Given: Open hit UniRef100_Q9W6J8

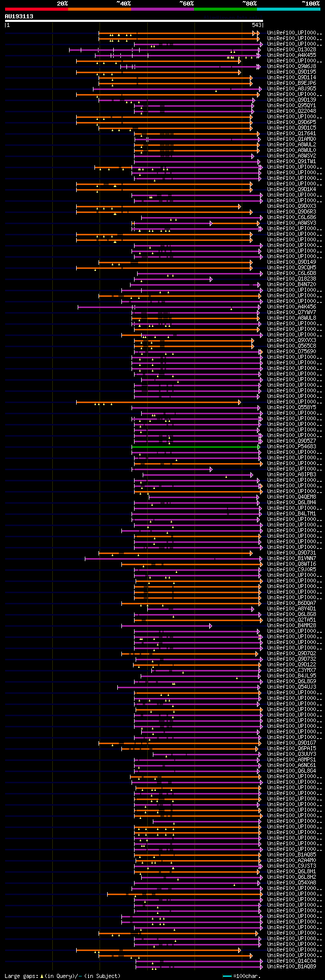Looking at the screenshot, I should pyautogui.click(x=291, y=66).
